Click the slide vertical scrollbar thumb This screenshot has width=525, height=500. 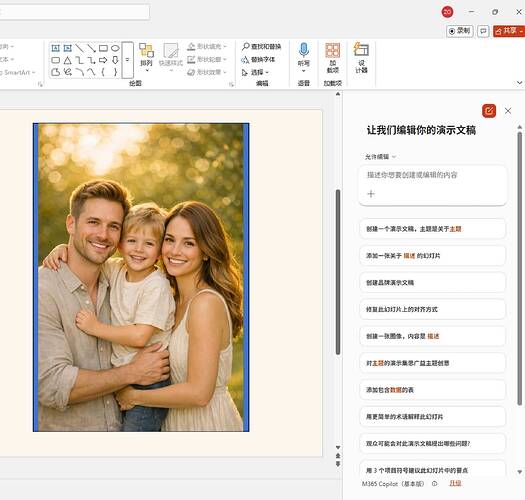click(x=338, y=272)
